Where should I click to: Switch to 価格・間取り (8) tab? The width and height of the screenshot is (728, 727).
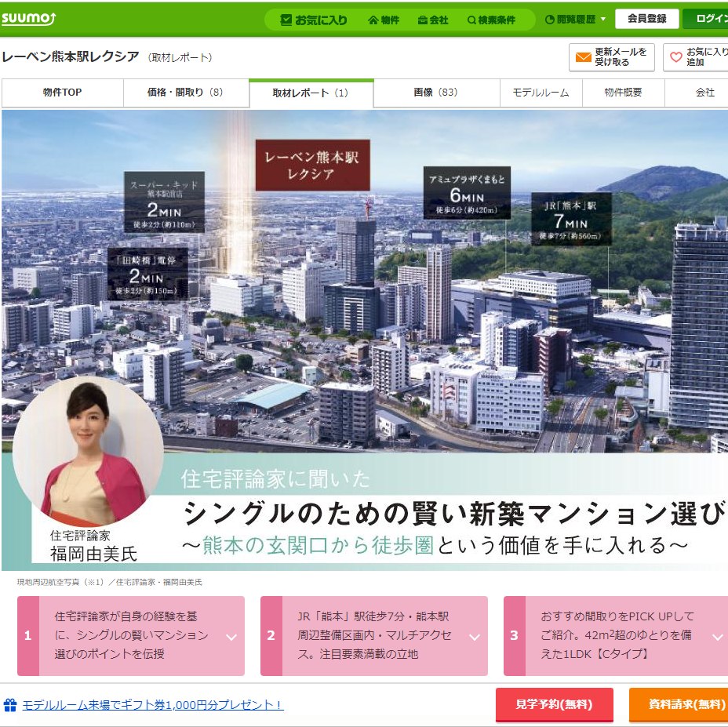[x=185, y=93]
